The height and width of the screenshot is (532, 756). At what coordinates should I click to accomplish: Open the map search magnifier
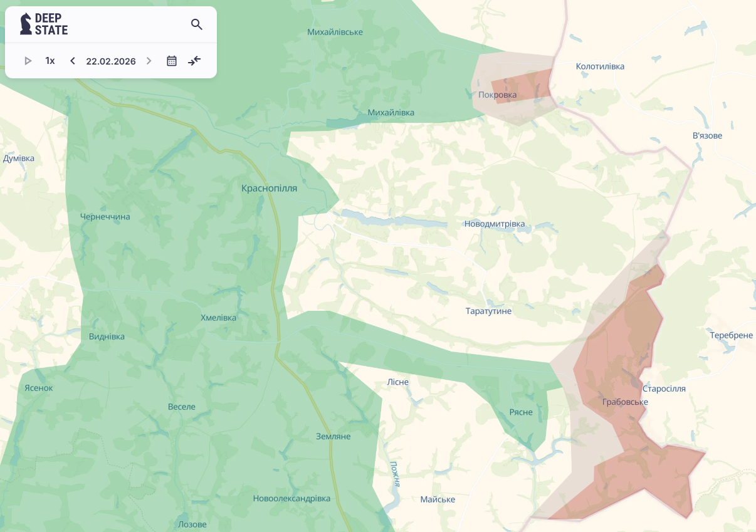tap(197, 24)
